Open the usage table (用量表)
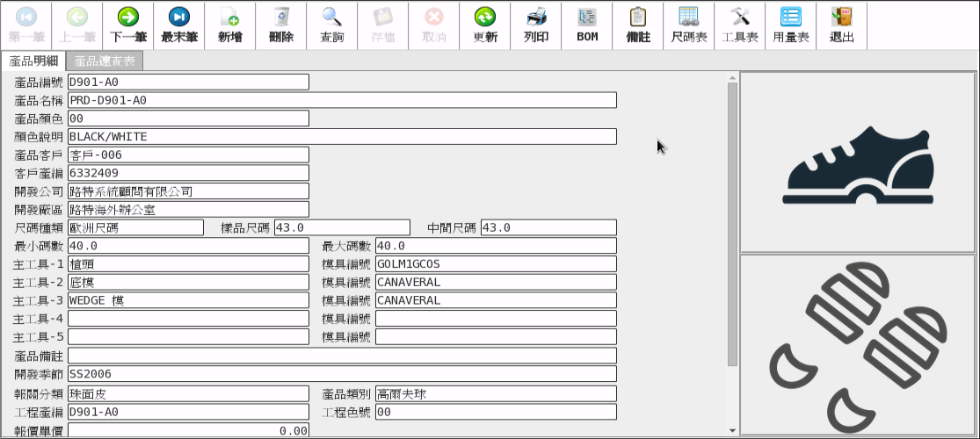980x439 pixels. pos(791,25)
